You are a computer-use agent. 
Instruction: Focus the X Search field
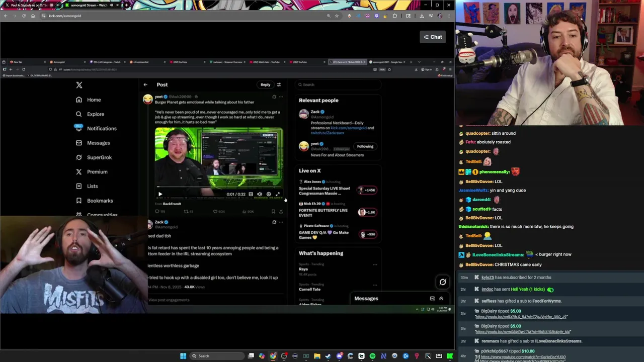338,84
